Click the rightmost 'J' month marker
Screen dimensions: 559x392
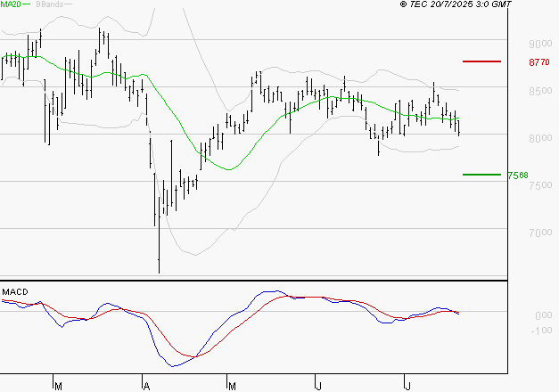[407, 386]
